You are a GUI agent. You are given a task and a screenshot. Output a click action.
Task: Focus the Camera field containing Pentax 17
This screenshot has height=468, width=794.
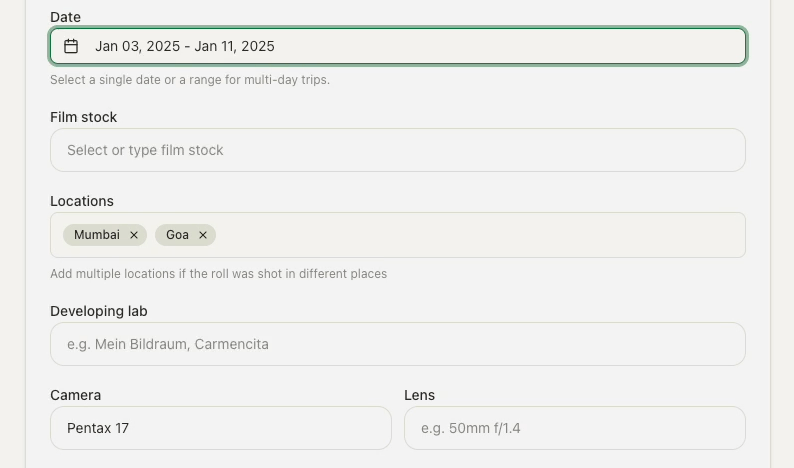[x=220, y=428]
